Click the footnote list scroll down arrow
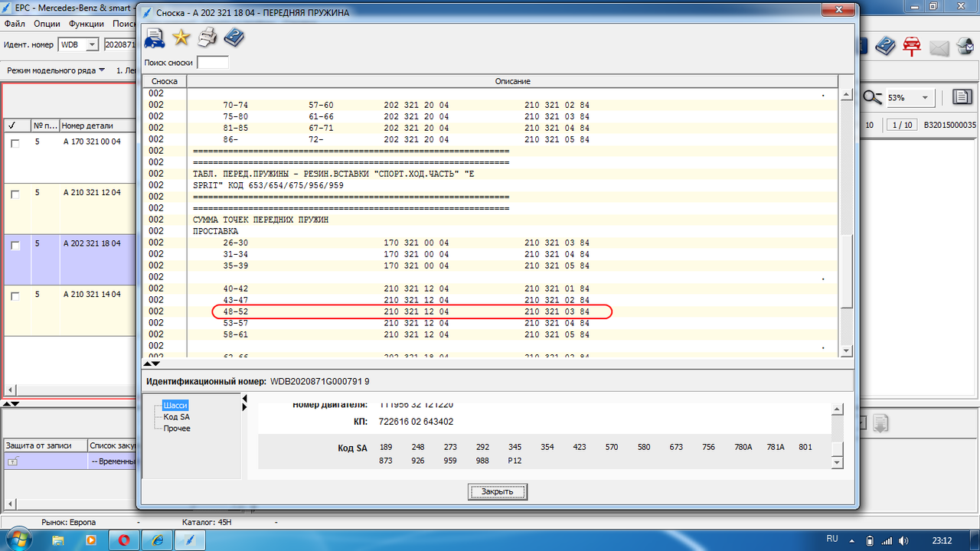Viewport: 980px width, 551px height. (847, 350)
